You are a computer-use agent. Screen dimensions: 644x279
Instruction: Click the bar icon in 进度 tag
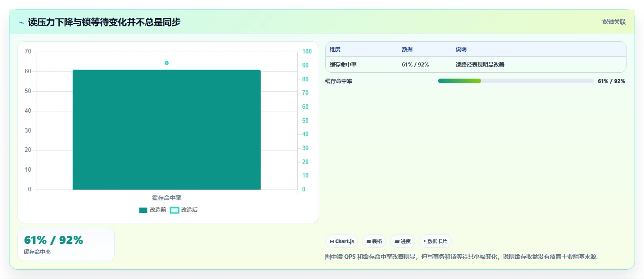pyautogui.click(x=397, y=241)
